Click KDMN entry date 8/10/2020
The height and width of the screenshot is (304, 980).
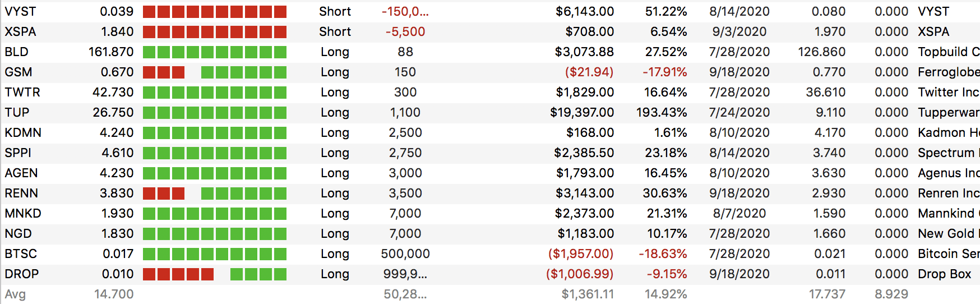[x=739, y=133]
